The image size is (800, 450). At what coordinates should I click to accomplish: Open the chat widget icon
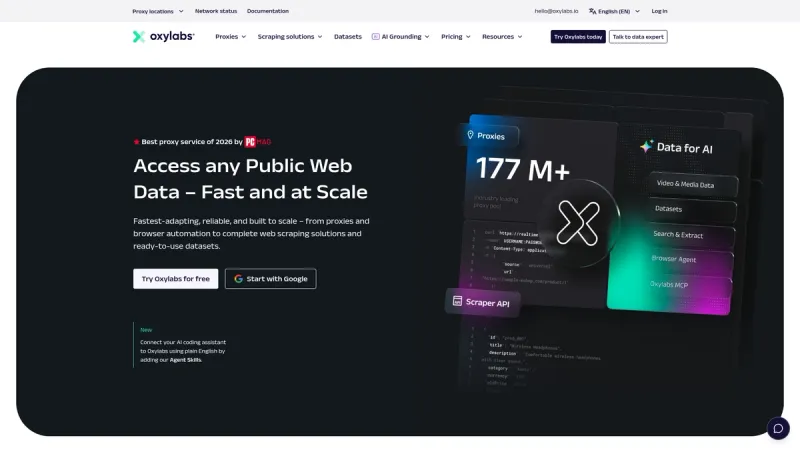click(x=778, y=428)
